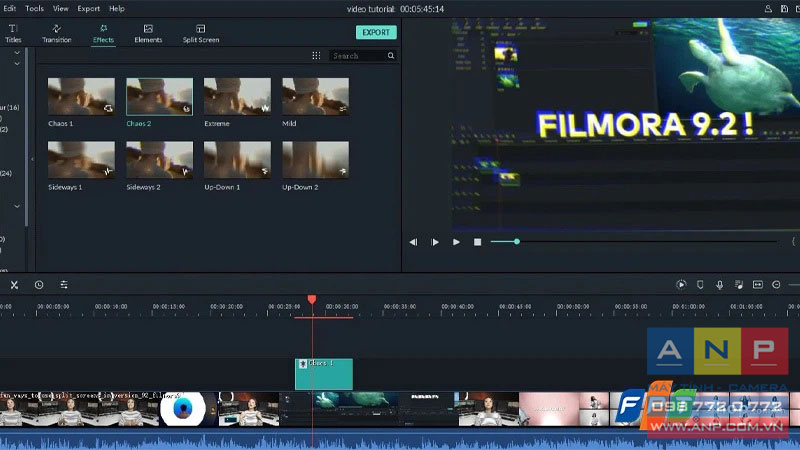This screenshot has height=450, width=800.
Task: Click the record voiceover microphone icon
Action: (719, 285)
